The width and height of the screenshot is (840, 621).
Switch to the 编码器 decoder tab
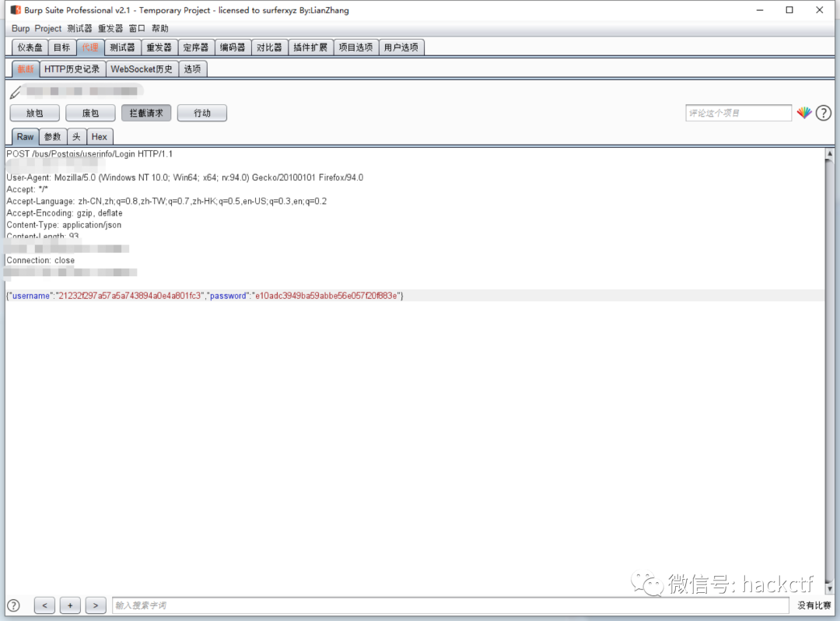233,47
